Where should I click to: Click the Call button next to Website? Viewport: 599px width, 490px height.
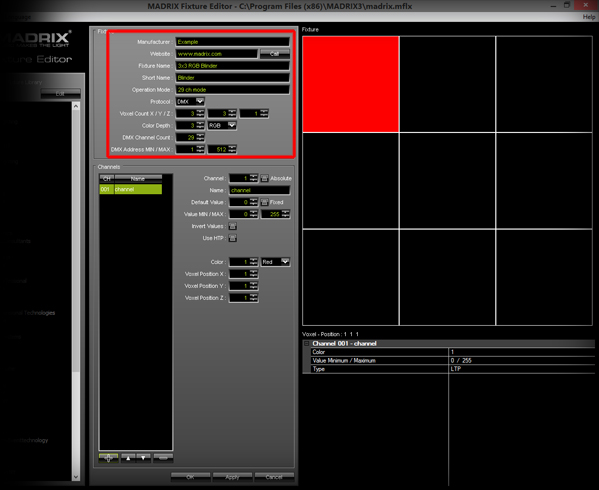coord(275,54)
